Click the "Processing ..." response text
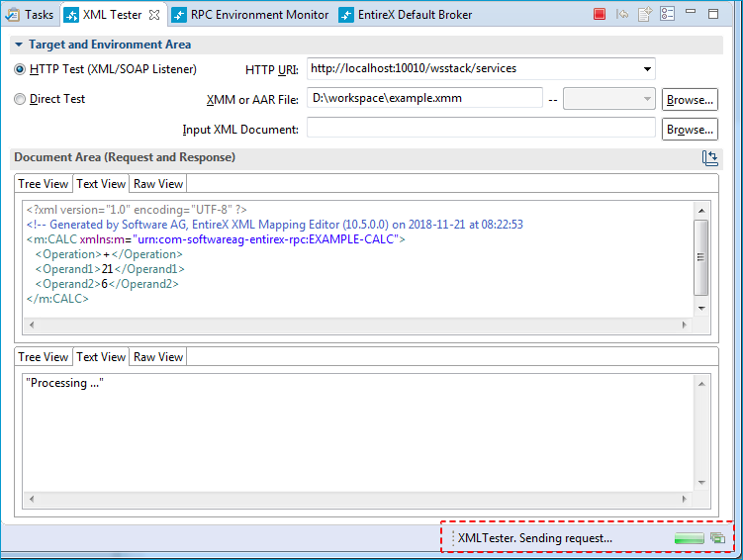The image size is (743, 560). click(x=64, y=383)
